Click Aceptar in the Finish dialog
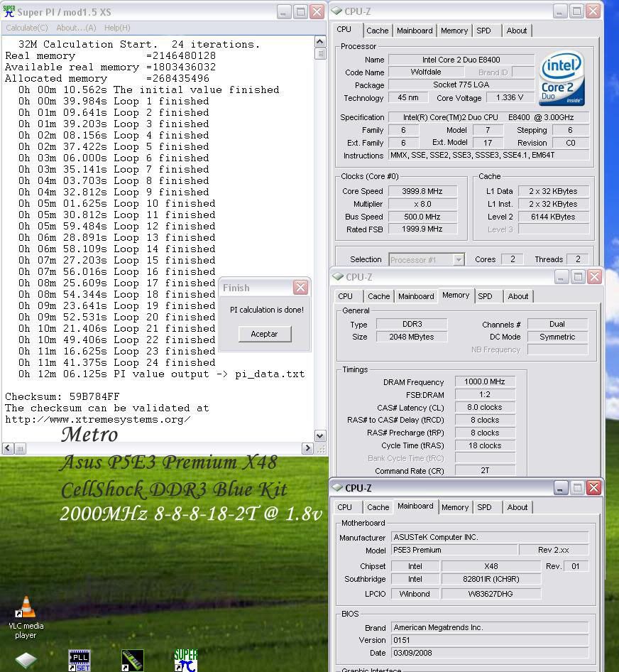 (x=265, y=334)
